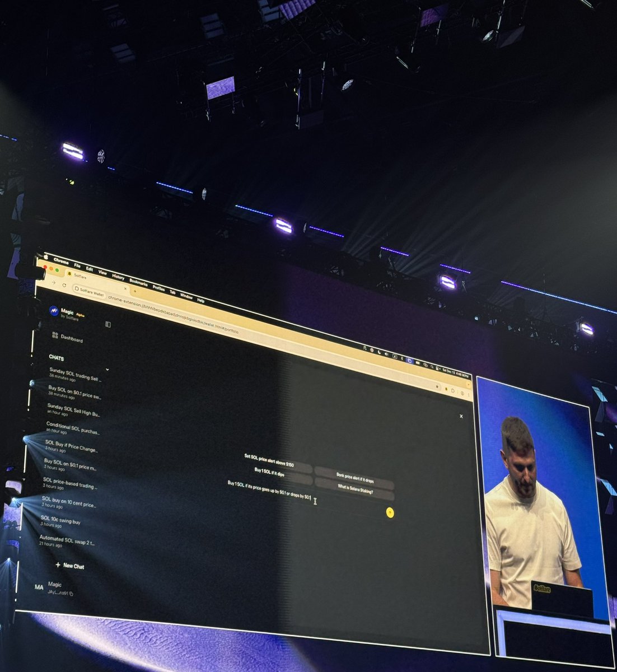Open the "Automated SOL swap 2 t..." chat
The width and height of the screenshot is (617, 672).
tap(67, 541)
